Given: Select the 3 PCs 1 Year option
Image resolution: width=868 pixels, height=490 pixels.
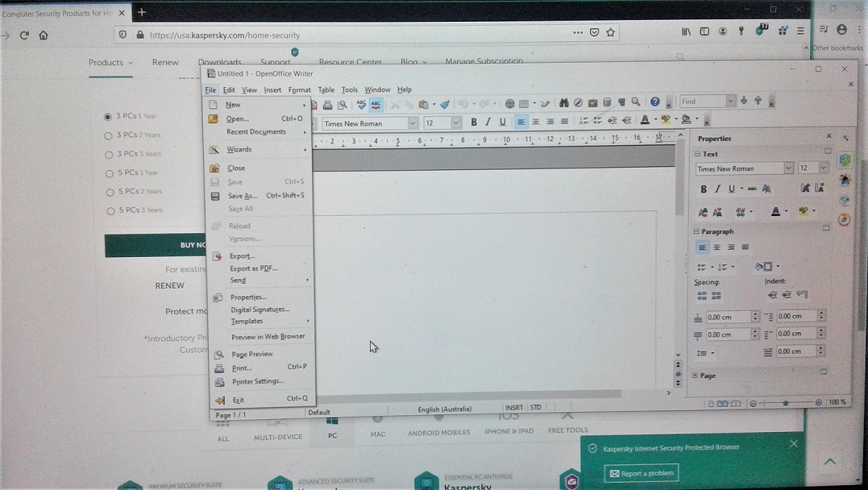Looking at the screenshot, I should [107, 117].
